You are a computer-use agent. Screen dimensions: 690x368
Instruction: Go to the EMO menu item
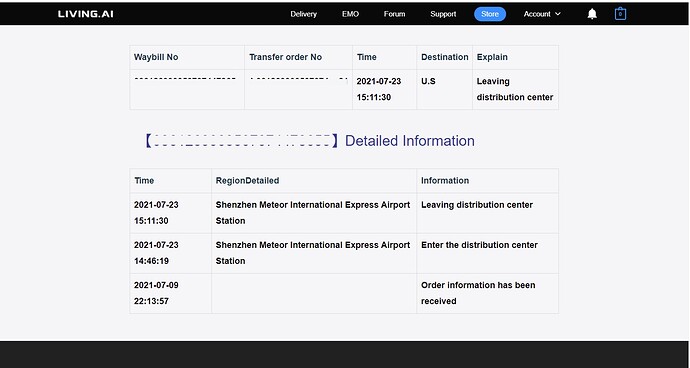point(350,14)
